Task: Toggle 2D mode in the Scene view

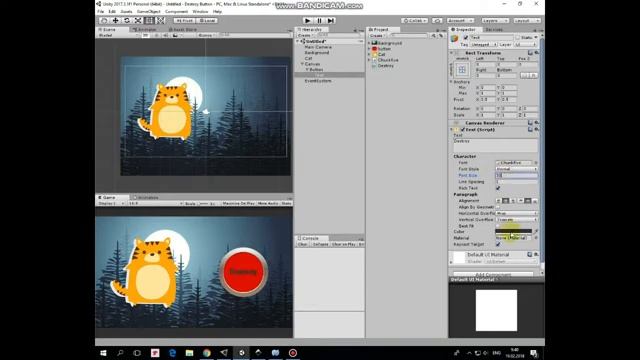Action: click(x=145, y=36)
